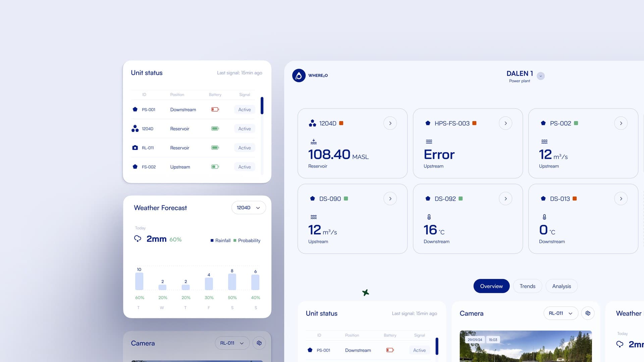Open the 1204D unit selector in Weather Forecast
The height and width of the screenshot is (362, 644).
pyautogui.click(x=248, y=207)
